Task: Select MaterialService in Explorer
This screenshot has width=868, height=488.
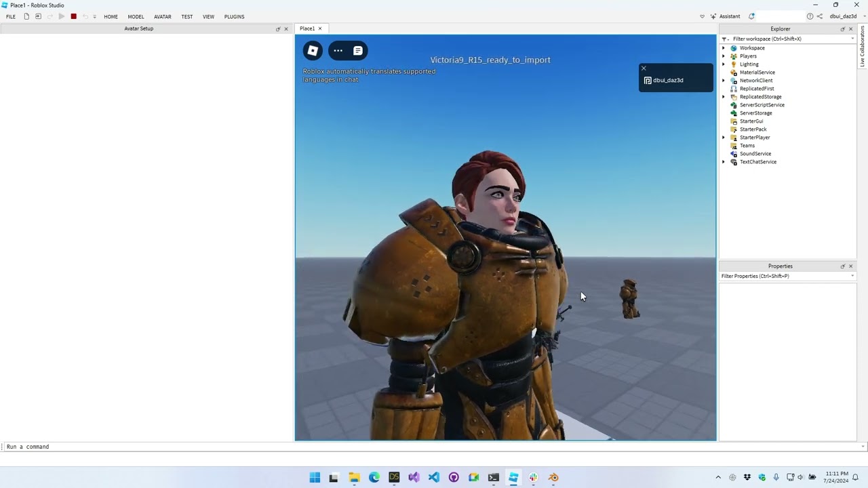Action: tap(757, 73)
